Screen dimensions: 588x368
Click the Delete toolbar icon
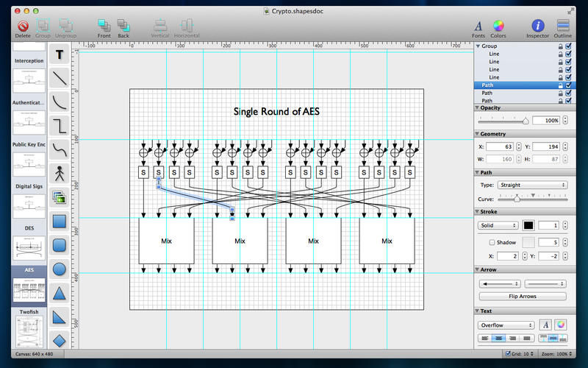tap(23, 27)
